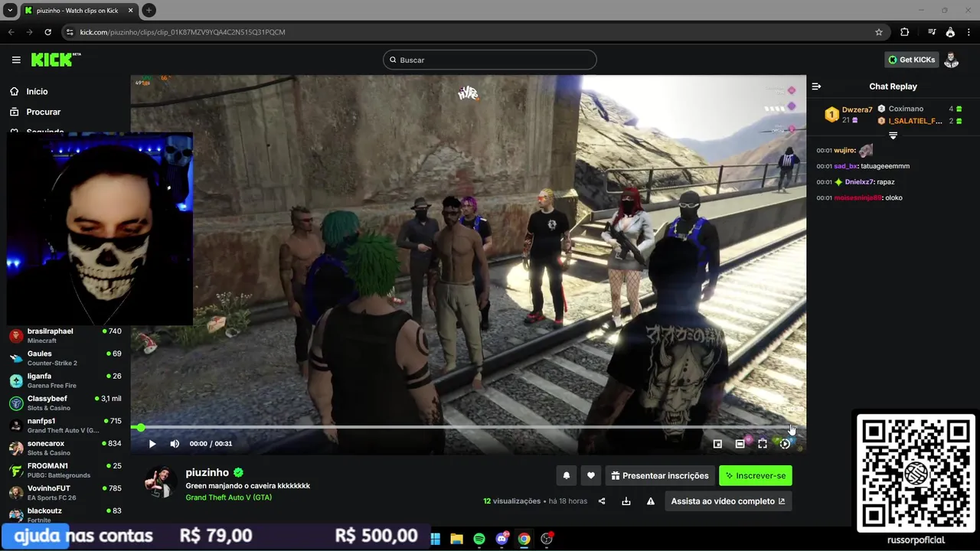
Task: Open blackoutz channel in sidebar
Action: 65,514
